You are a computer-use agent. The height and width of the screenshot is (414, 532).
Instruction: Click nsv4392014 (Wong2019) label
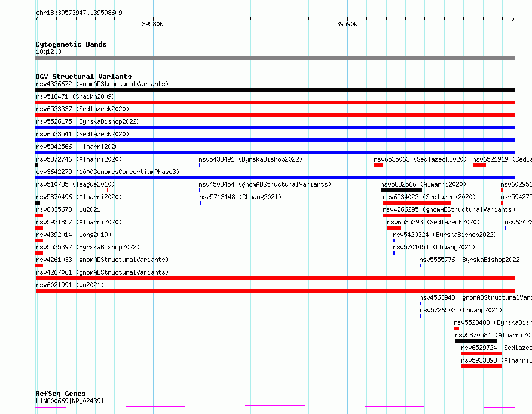pos(74,235)
